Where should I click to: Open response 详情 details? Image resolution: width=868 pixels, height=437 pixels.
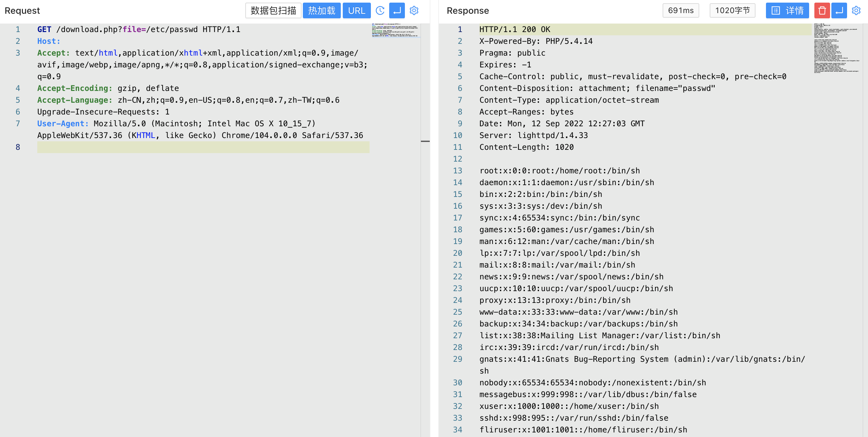tap(787, 10)
